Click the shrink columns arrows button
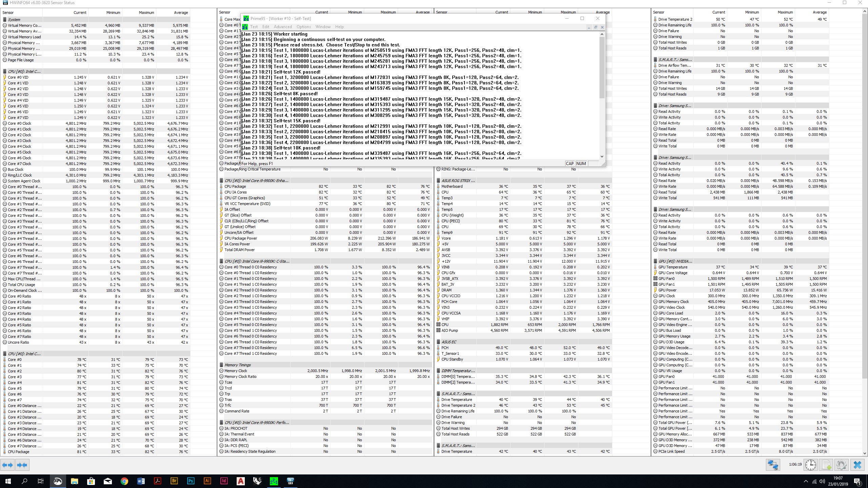This screenshot has width=868, height=488. click(x=22, y=465)
